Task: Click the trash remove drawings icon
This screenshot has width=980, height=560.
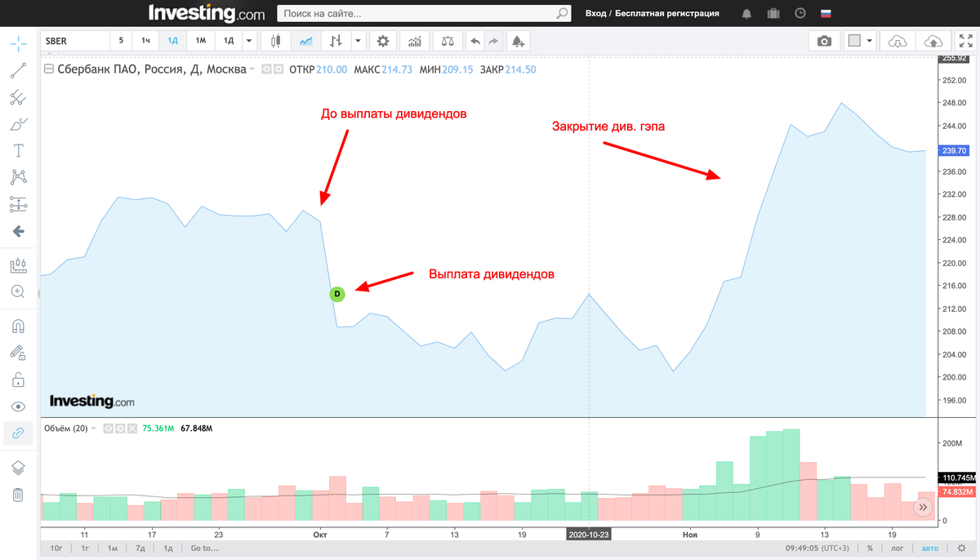Action: (x=18, y=495)
